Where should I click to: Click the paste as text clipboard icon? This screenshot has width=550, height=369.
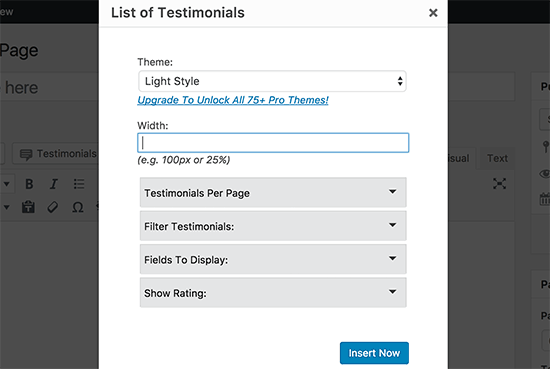(x=28, y=207)
